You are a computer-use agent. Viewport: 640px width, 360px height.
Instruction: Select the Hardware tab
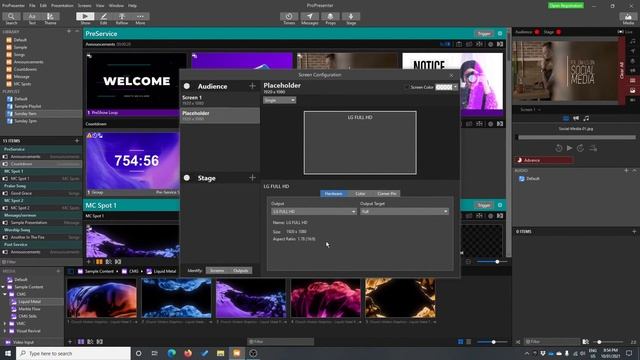pyautogui.click(x=333, y=193)
